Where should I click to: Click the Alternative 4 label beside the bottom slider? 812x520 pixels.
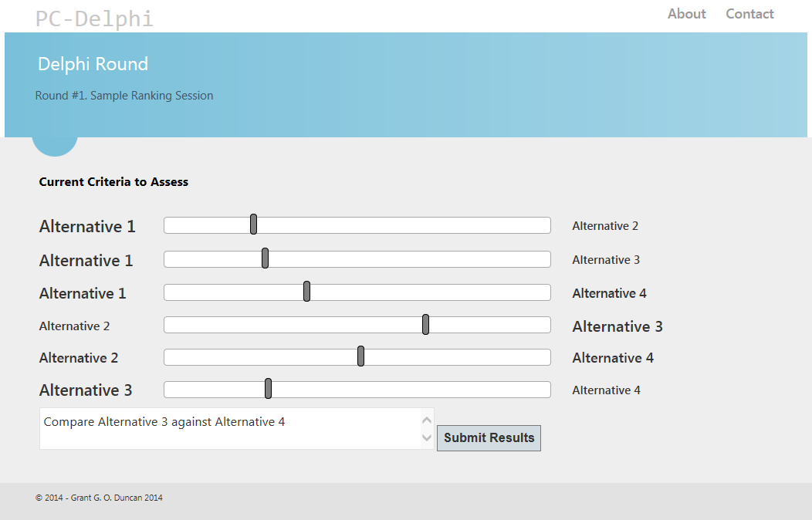[x=606, y=390]
